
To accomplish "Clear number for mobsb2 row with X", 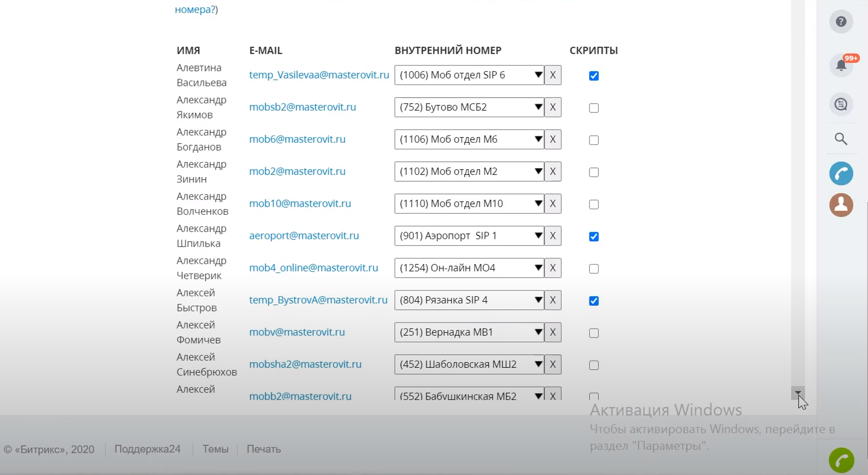I will (x=552, y=107).
